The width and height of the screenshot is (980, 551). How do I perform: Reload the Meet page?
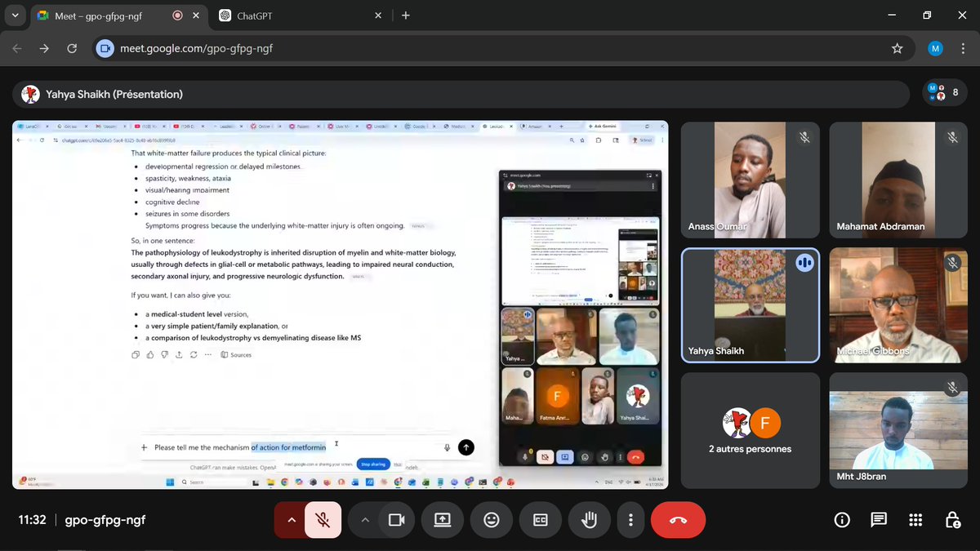click(72, 48)
